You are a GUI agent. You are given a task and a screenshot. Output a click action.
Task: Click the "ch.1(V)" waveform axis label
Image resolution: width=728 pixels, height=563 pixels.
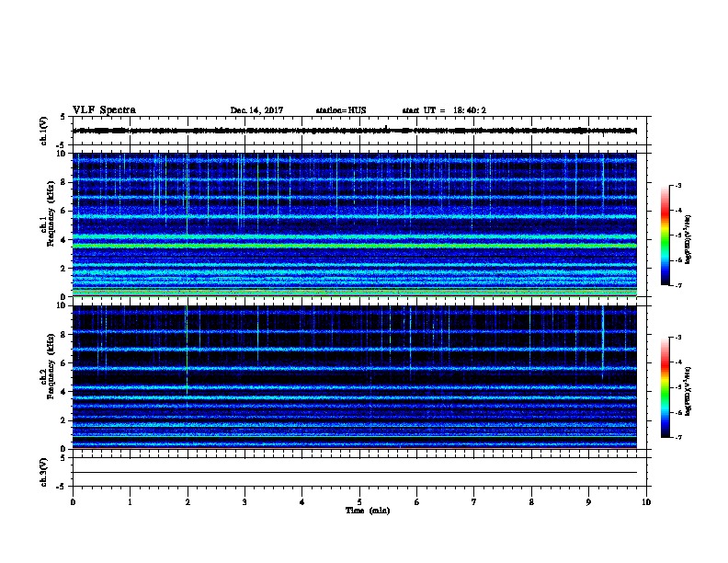[43, 131]
